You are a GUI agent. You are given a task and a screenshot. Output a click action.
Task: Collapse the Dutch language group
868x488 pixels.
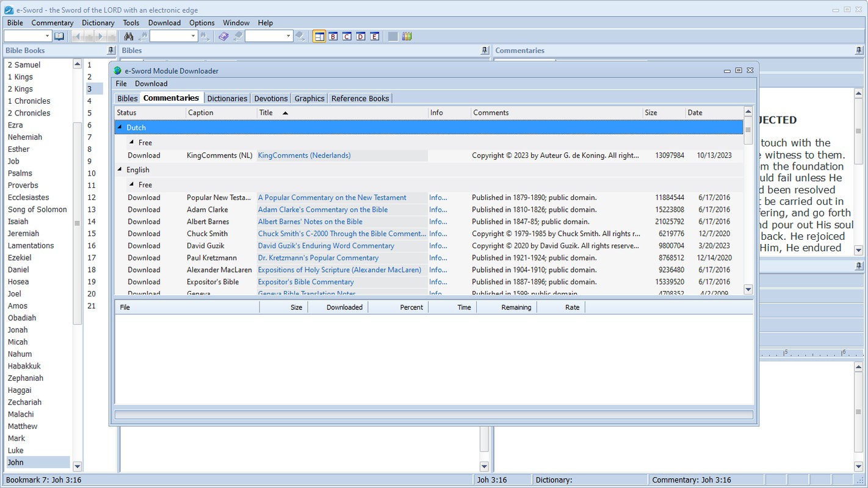[x=120, y=127]
